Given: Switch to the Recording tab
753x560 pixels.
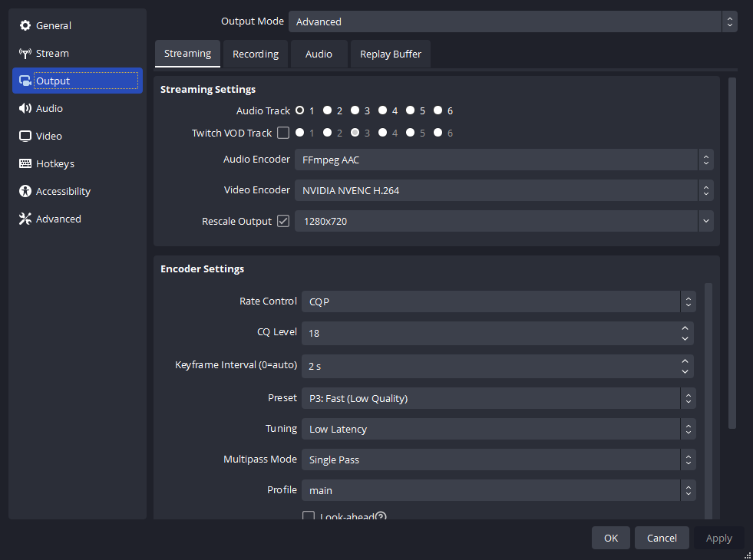Looking at the screenshot, I should click(x=256, y=54).
